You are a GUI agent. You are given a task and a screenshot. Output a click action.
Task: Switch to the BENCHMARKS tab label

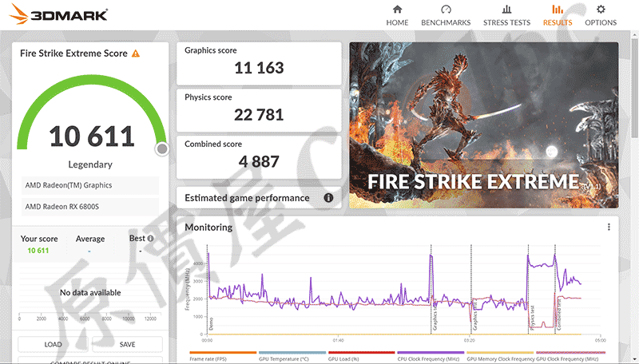coord(446,23)
